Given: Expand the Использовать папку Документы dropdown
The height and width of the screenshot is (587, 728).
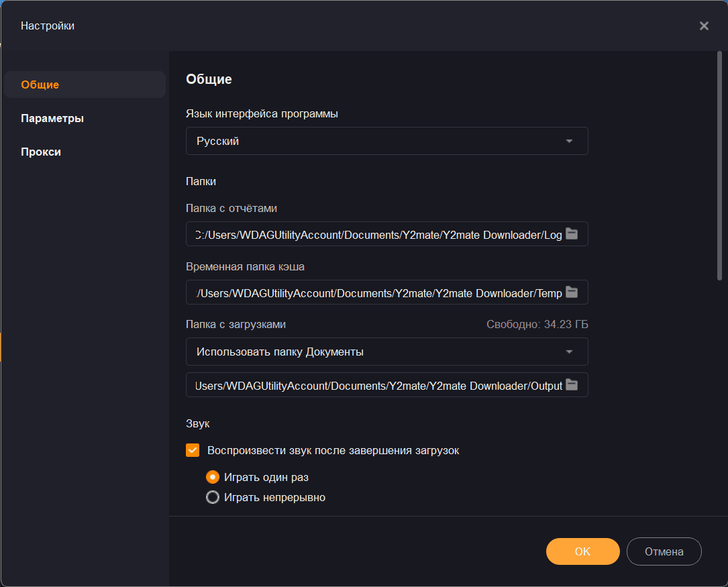Looking at the screenshot, I should 386,352.
